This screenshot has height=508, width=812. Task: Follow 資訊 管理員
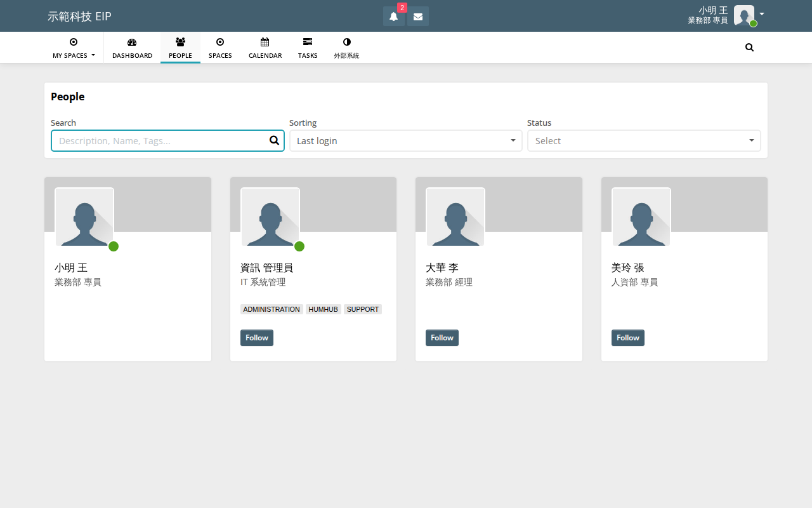(x=257, y=338)
